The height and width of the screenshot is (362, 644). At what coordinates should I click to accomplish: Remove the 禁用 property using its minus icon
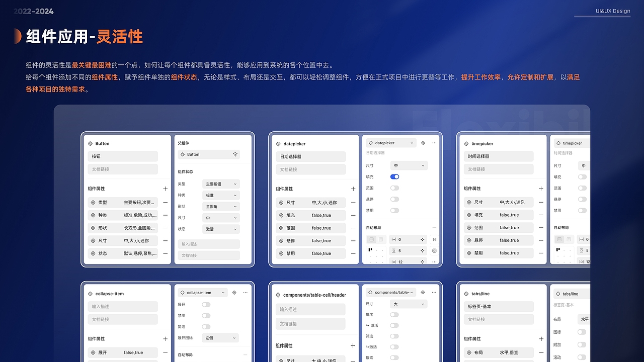353,253
